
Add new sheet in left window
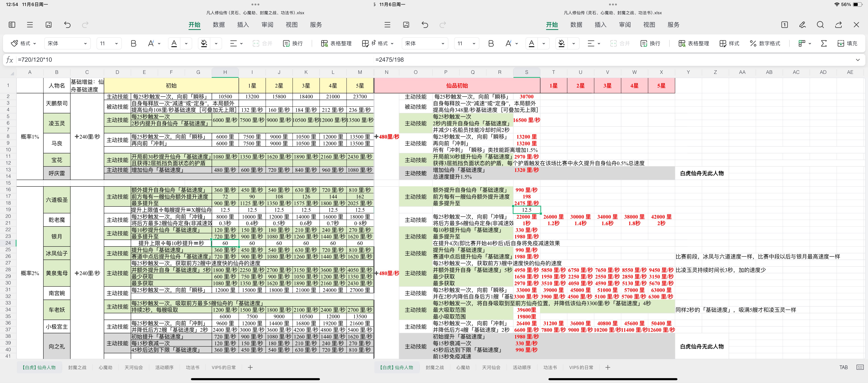[x=250, y=367]
